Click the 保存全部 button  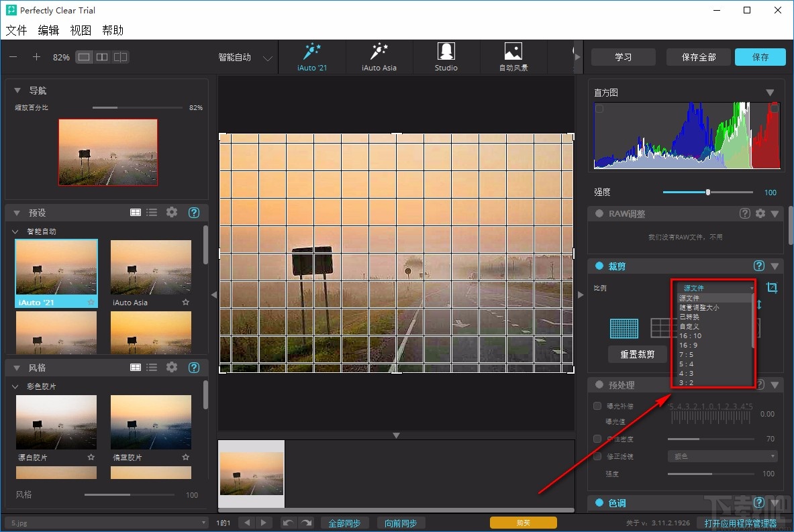698,57
